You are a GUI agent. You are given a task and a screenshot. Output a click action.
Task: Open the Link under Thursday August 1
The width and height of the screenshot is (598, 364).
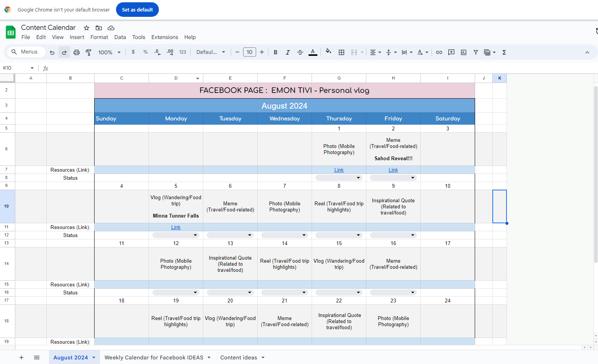click(x=339, y=170)
